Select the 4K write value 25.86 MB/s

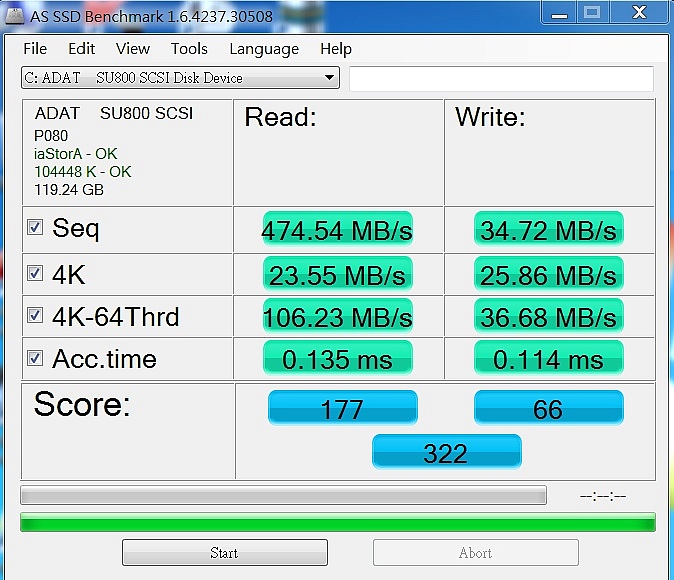(548, 274)
